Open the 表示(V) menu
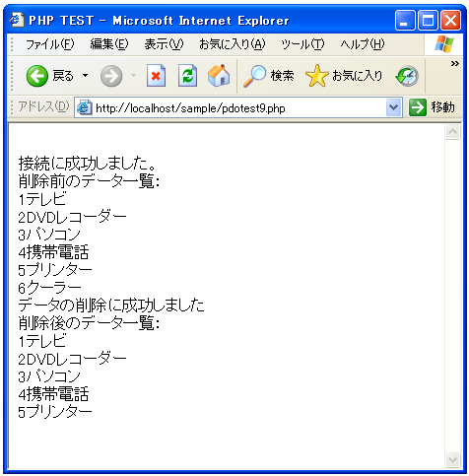This screenshot has width=469, height=476. 164,44
